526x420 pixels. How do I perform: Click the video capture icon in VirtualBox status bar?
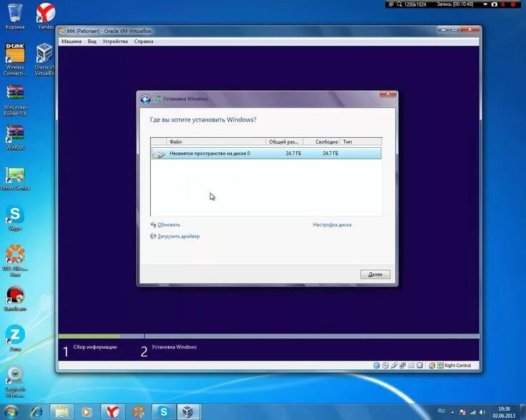coord(420,366)
